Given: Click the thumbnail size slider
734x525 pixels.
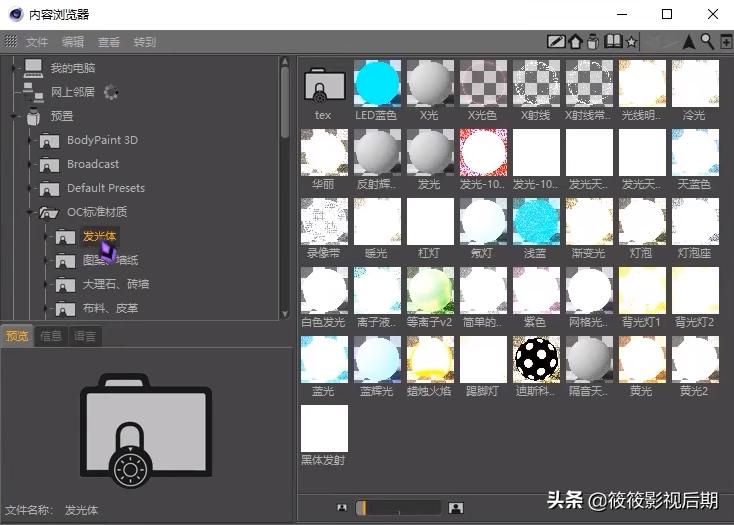Looking at the screenshot, I should point(399,508).
